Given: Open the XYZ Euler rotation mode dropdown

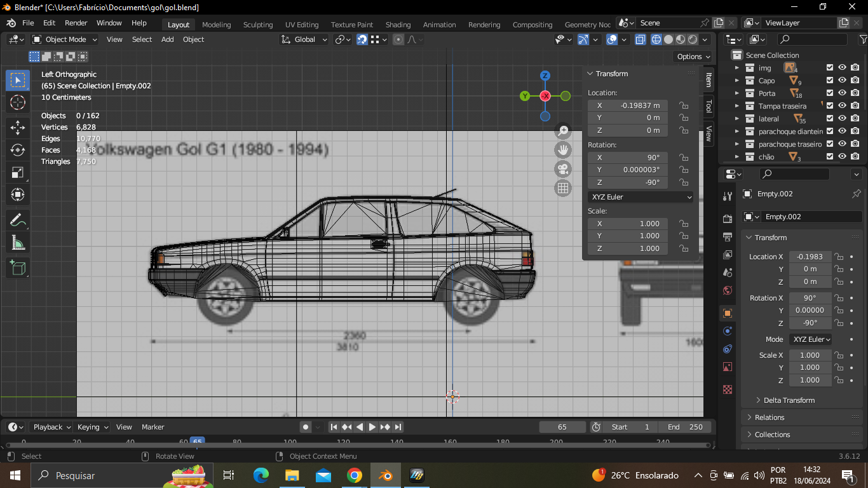Looking at the screenshot, I should (x=641, y=197).
